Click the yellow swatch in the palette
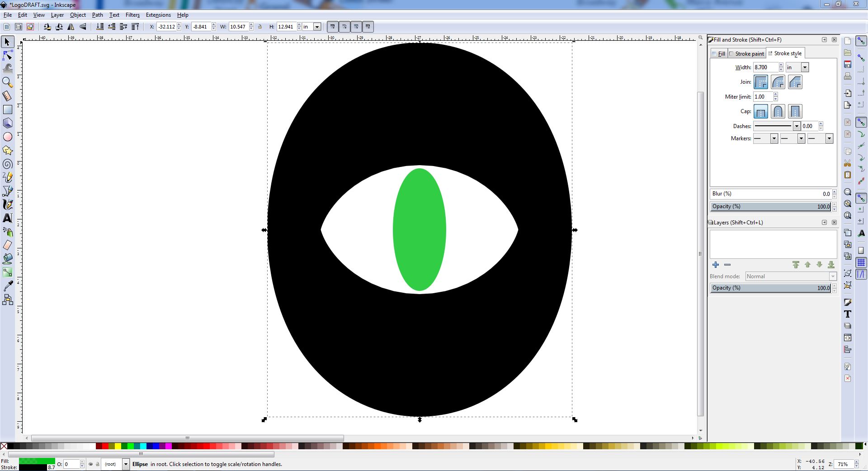 [118, 446]
